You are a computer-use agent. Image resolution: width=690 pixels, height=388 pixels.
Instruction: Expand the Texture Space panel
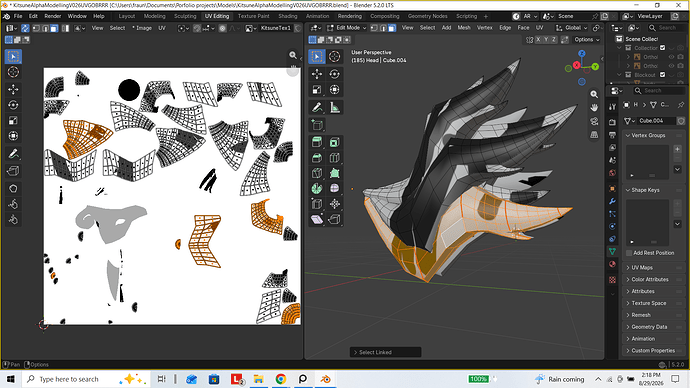pos(653,303)
